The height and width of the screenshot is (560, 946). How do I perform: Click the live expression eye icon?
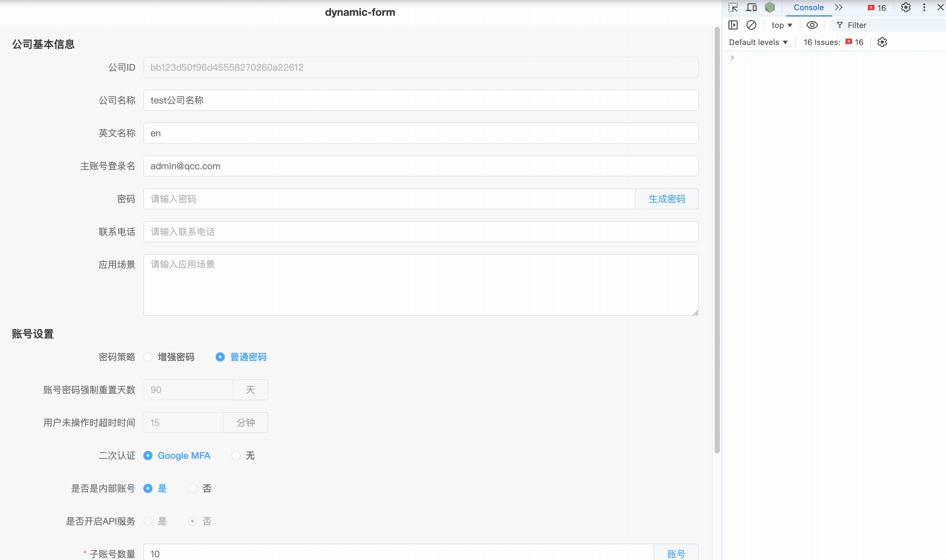tap(812, 25)
